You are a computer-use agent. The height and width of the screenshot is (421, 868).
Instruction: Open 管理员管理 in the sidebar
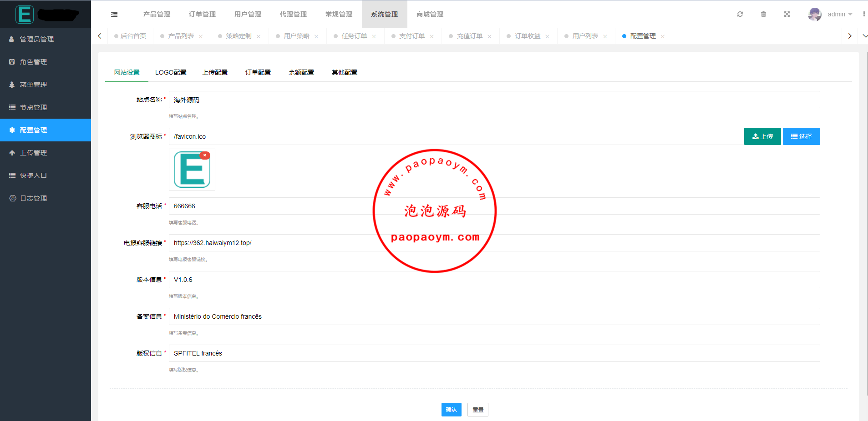pos(36,39)
